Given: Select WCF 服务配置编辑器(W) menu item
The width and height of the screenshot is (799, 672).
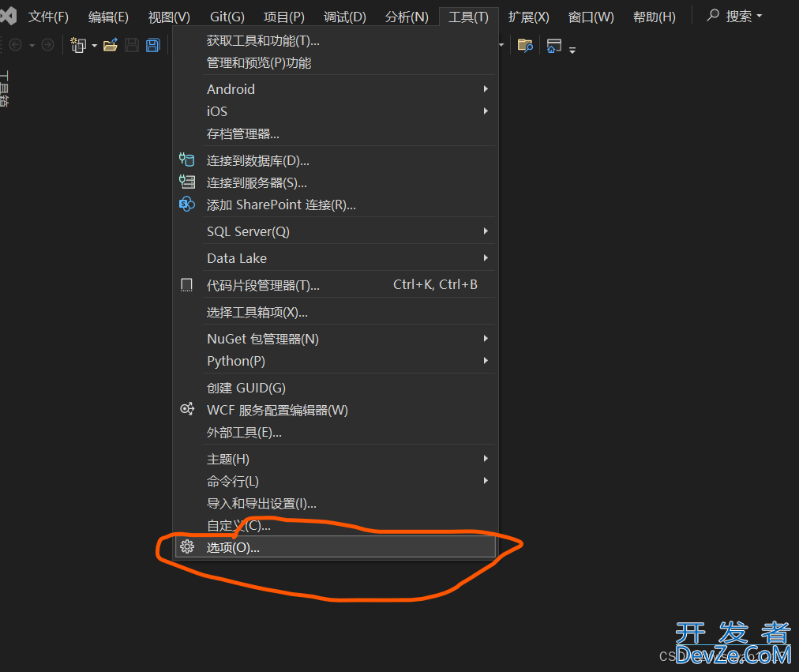Looking at the screenshot, I should [335, 410].
